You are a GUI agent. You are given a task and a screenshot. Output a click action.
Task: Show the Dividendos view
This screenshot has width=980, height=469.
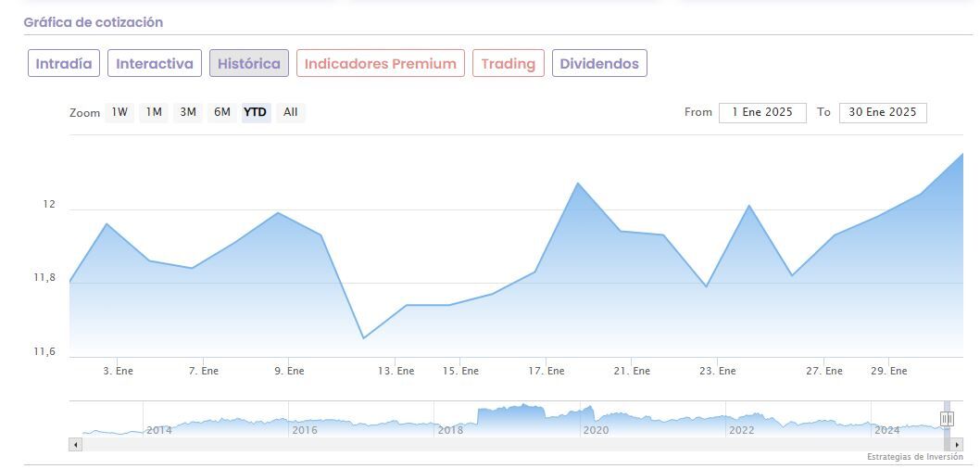tap(599, 64)
